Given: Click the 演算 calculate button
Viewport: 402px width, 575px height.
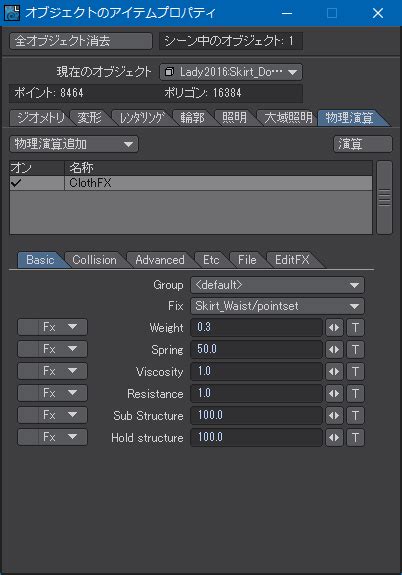Looking at the screenshot, I should pyautogui.click(x=363, y=144).
